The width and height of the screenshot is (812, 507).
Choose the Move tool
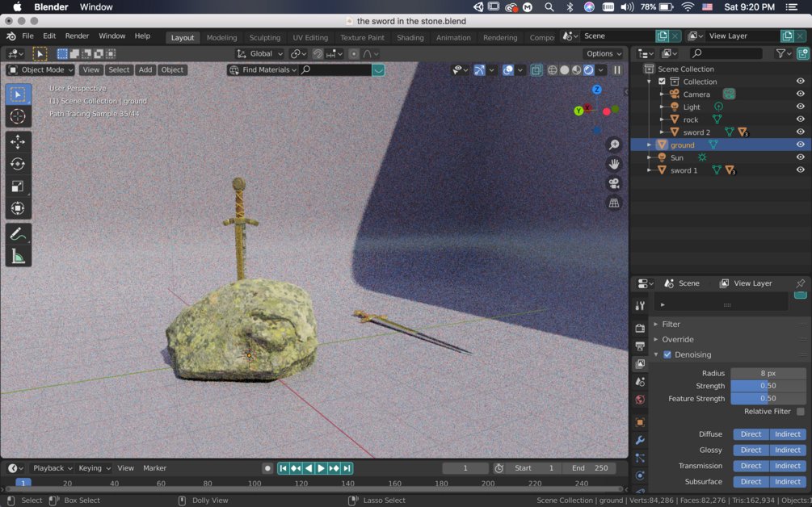point(18,142)
